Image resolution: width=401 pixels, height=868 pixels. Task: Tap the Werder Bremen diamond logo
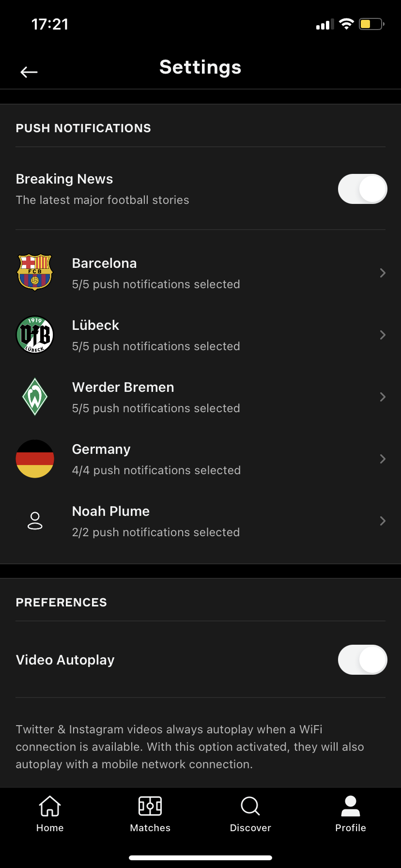(35, 397)
